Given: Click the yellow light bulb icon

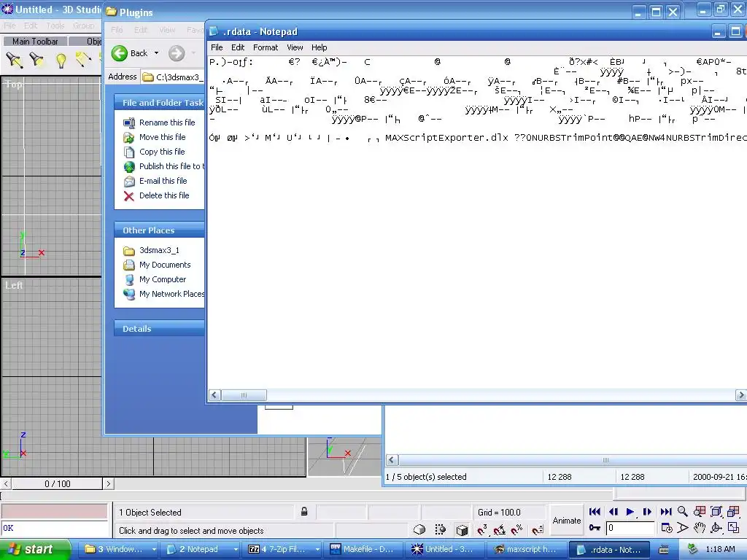Looking at the screenshot, I should pos(61,61).
